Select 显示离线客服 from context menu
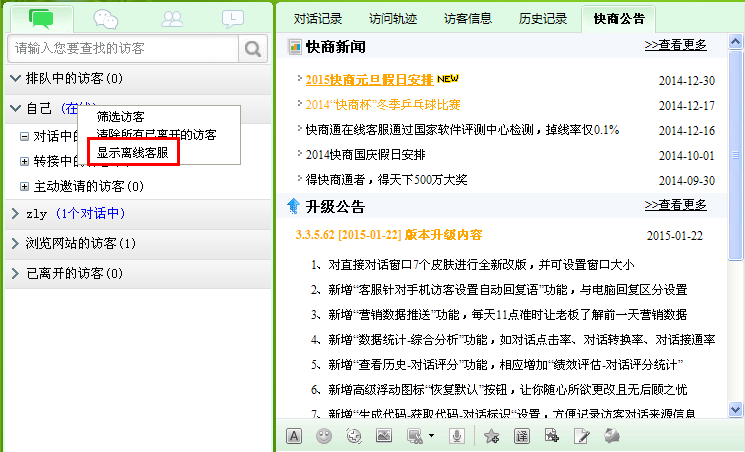 pyautogui.click(x=132, y=153)
